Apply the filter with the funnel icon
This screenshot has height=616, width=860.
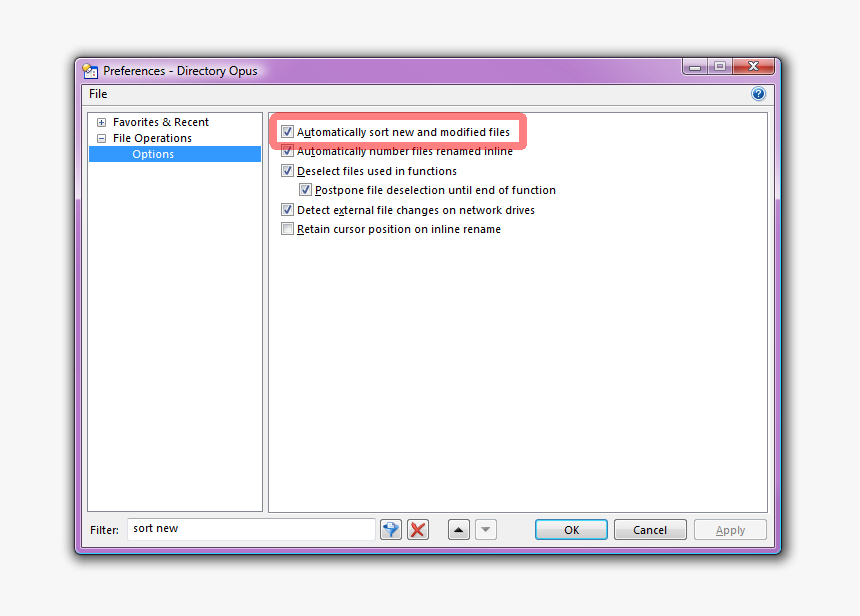(391, 529)
